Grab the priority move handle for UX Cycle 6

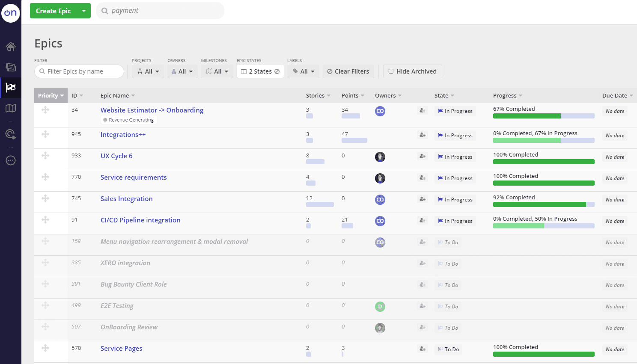[45, 156]
